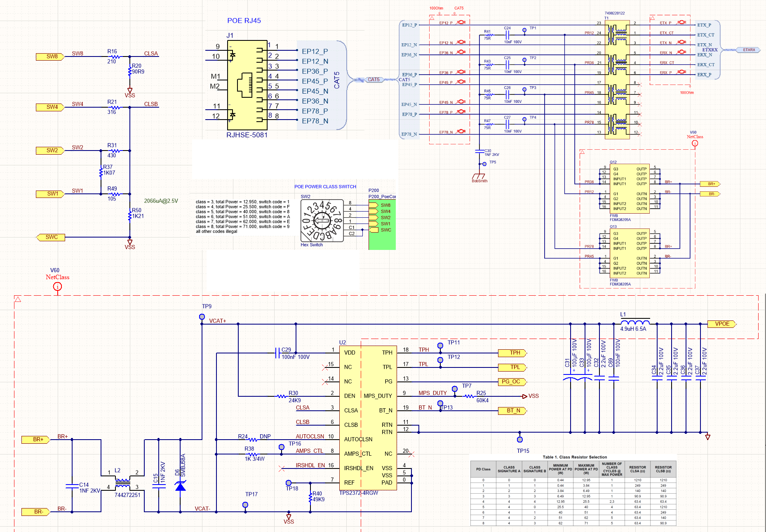Screen dimensions: 766x532
Task: Select the D6 SMBJ58A TVS diode
Action: [180, 487]
